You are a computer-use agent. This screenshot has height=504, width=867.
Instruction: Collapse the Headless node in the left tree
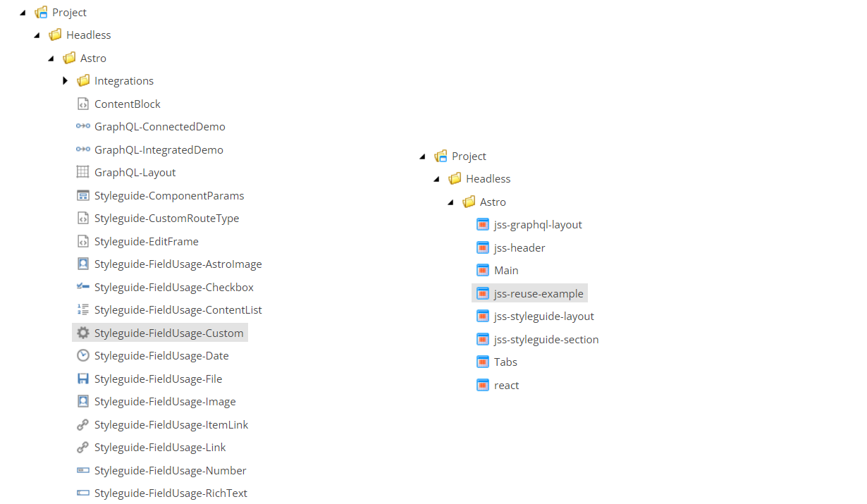pos(37,35)
